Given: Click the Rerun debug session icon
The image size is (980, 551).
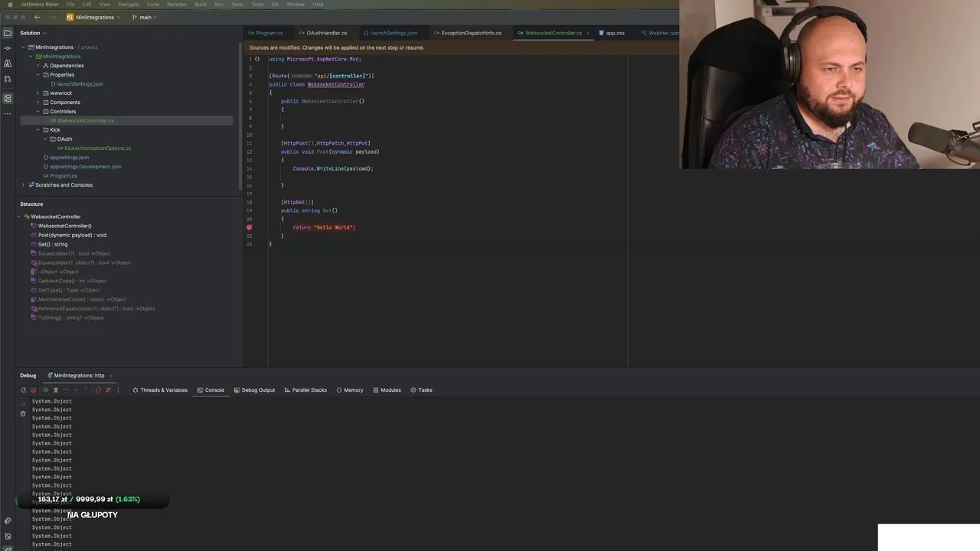Looking at the screenshot, I should [23, 390].
